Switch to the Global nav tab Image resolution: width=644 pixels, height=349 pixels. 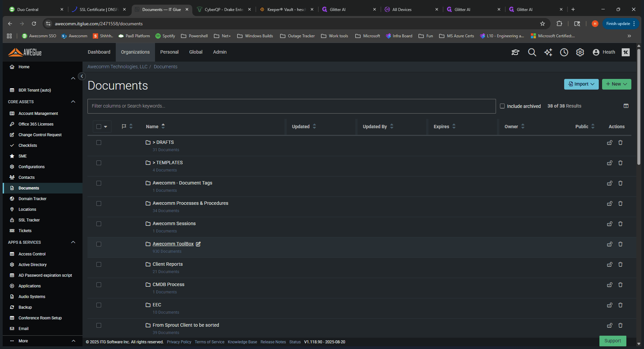pos(196,52)
